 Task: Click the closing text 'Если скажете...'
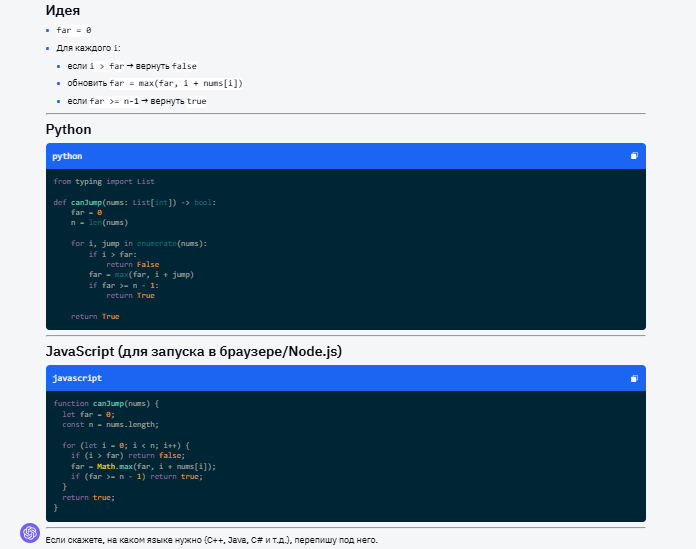pyautogui.click(x=211, y=540)
